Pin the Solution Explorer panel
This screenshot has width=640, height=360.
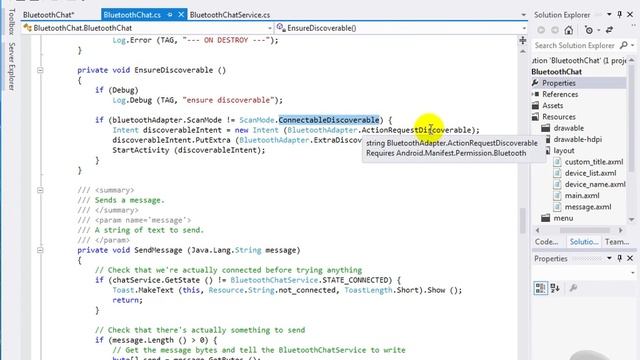620,15
